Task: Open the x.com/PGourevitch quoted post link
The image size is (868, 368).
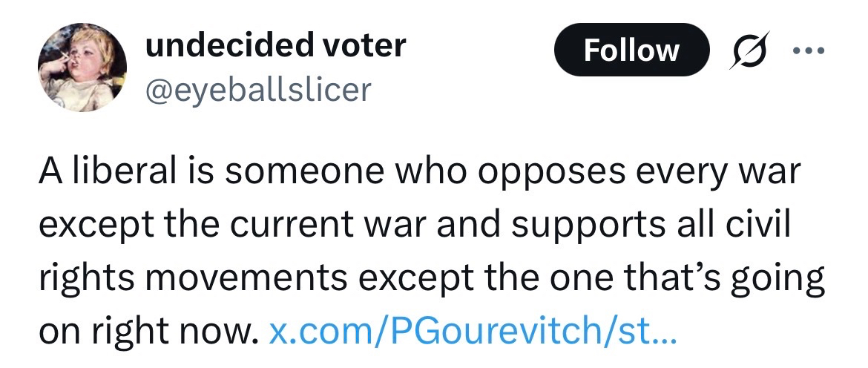Action: pos(471,329)
